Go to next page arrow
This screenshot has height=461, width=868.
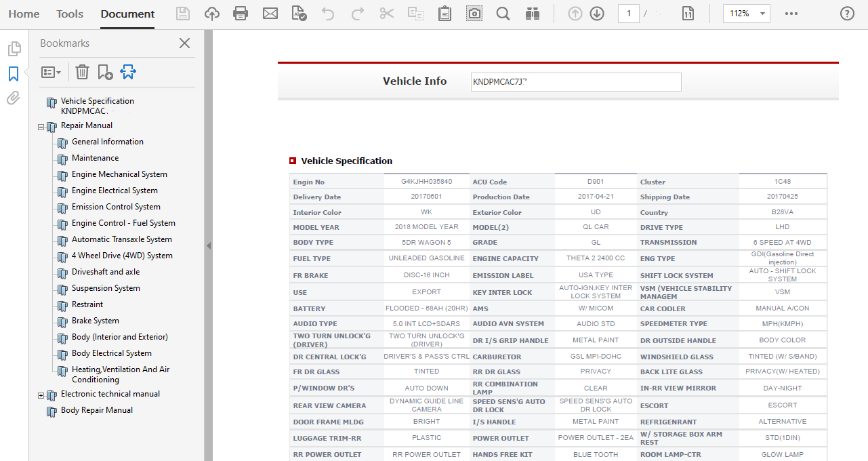click(x=597, y=14)
